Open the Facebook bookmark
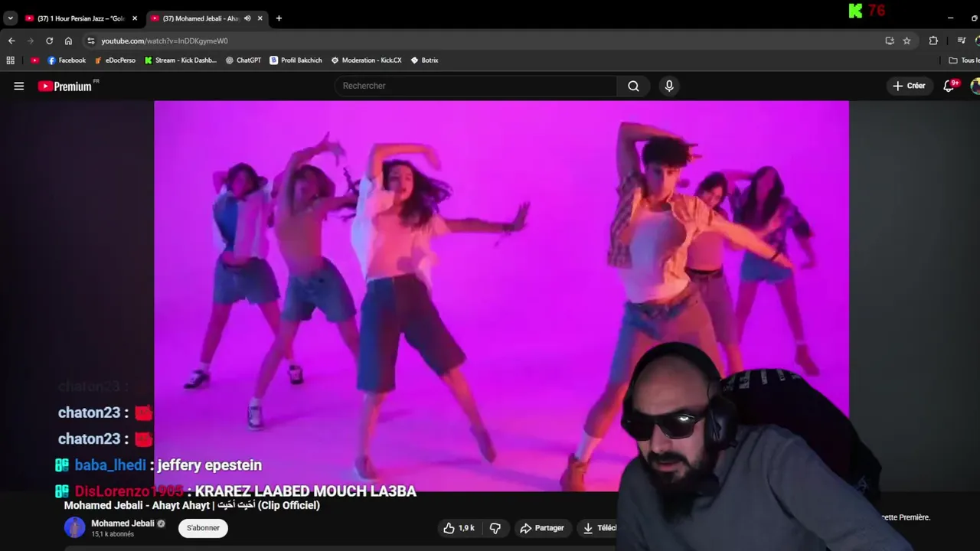This screenshot has width=980, height=551. (67, 60)
